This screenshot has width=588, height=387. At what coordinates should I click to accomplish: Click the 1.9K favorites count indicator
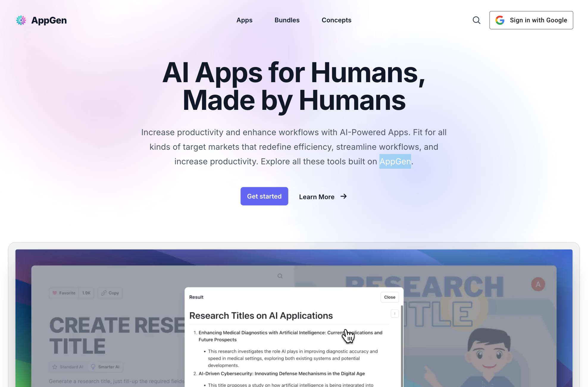coord(85,293)
